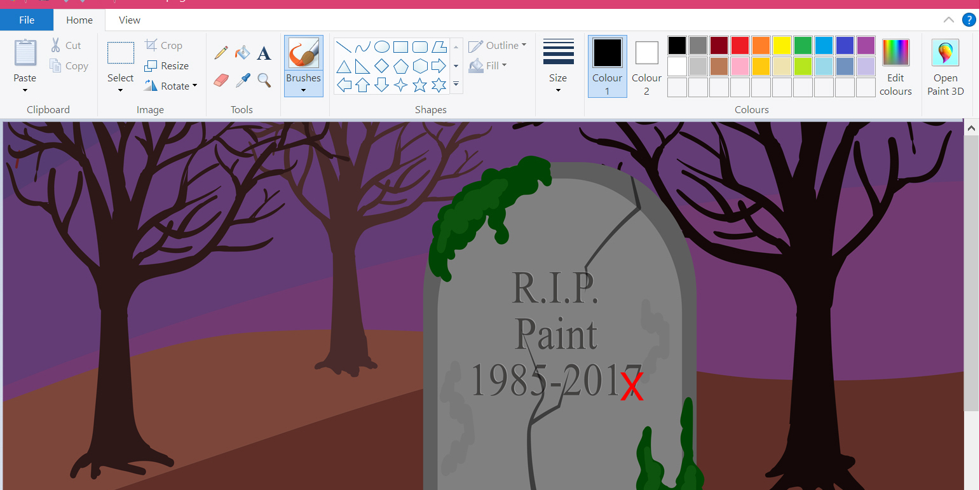Screen dimensions: 980x490
Task: Click the vertical scrollbar up arrow
Action: click(971, 128)
